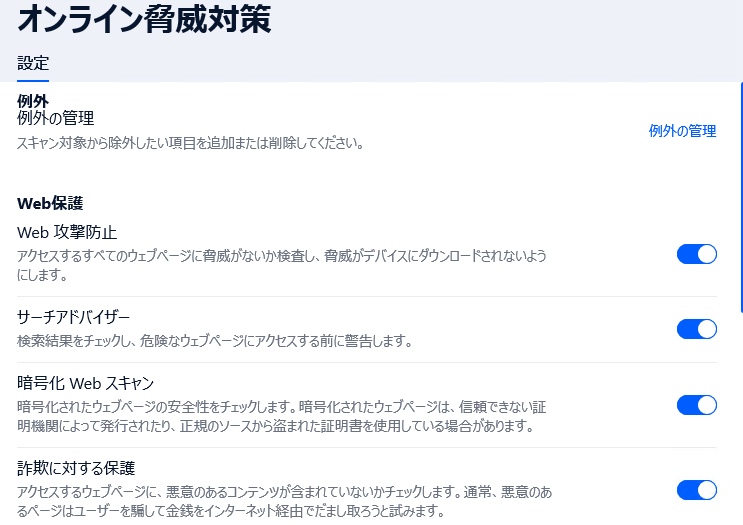Select the サーチアドバイザー setting label
Screen dimensions: 743x525
(x=73, y=317)
